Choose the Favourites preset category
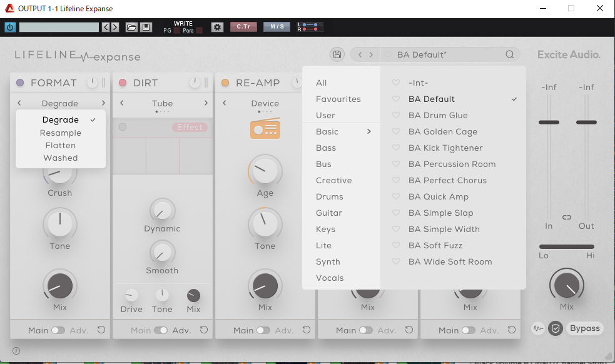 tap(338, 99)
